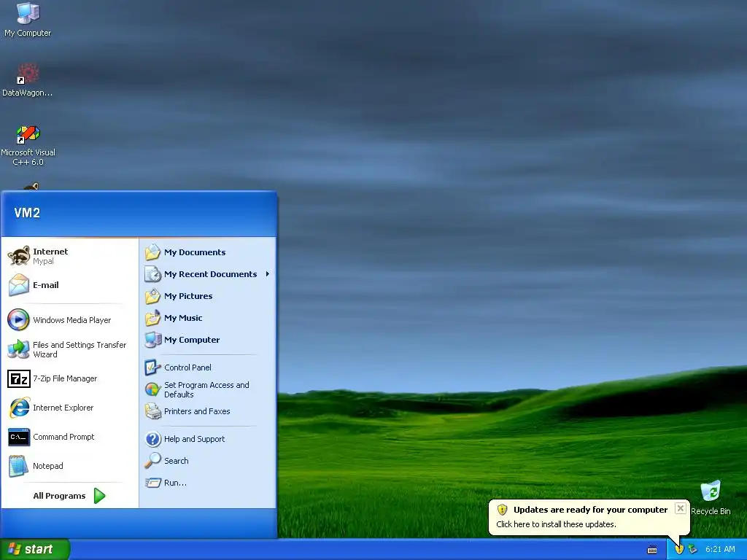
Task: Open the Notepad icon
Action: tap(18, 466)
